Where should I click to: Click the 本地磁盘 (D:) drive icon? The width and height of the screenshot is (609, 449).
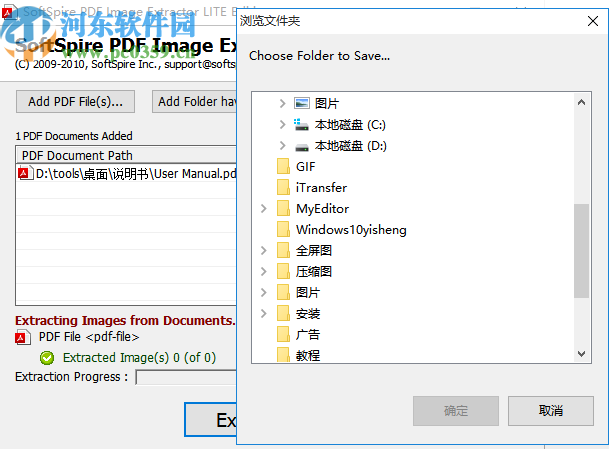coord(302,146)
